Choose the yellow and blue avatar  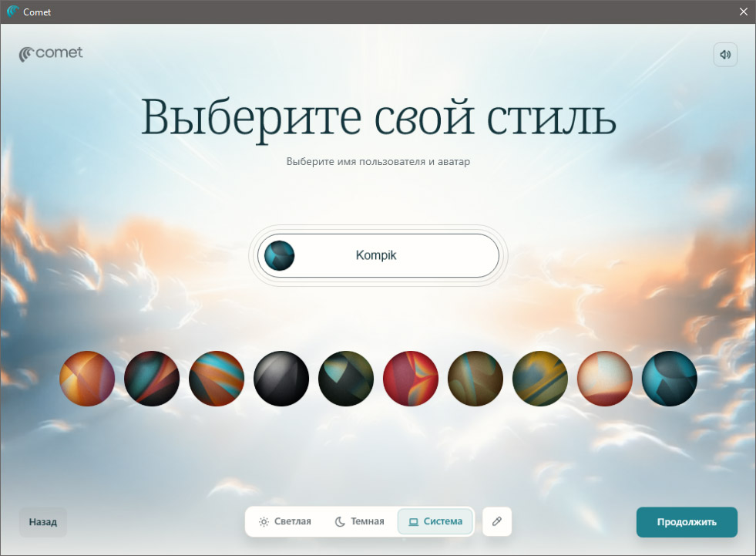(x=540, y=379)
